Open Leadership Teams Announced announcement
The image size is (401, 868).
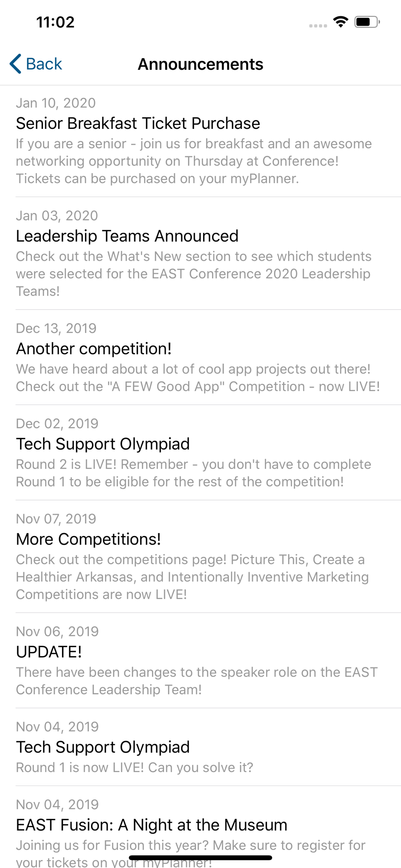(x=127, y=236)
